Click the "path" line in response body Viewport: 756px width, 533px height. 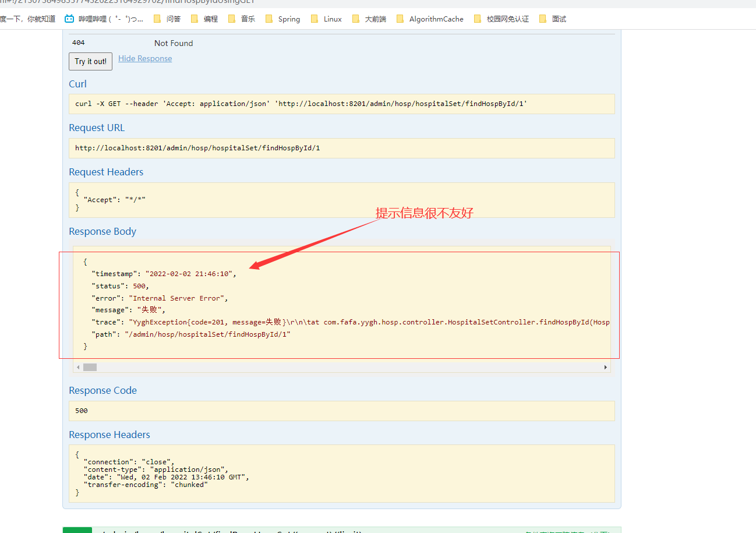(x=191, y=334)
